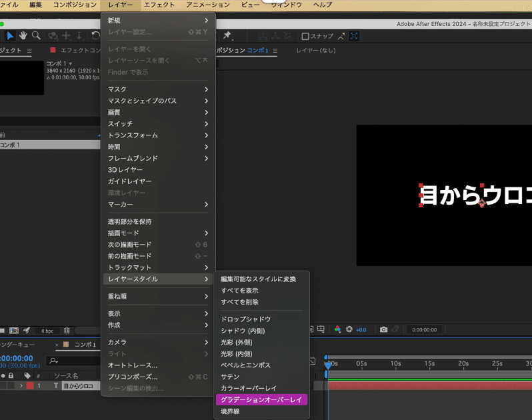The image size is (532, 420).
Task: Select the Dolly camera tool
Action: 79,35
